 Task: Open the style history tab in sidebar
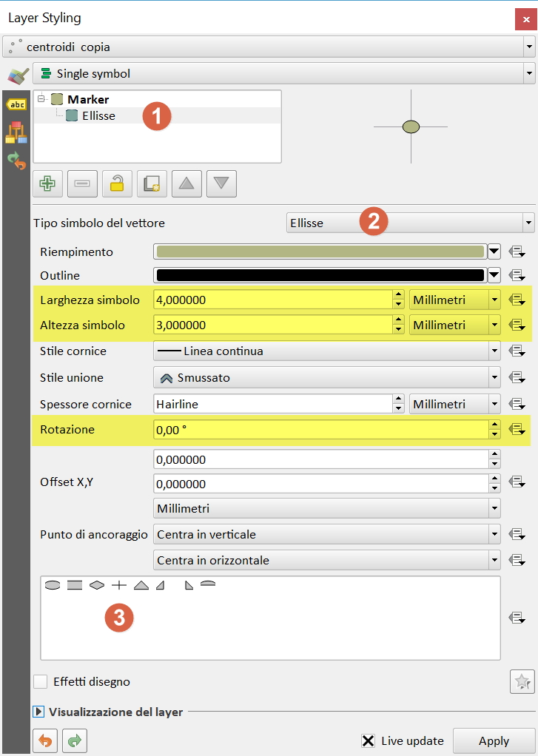click(16, 160)
